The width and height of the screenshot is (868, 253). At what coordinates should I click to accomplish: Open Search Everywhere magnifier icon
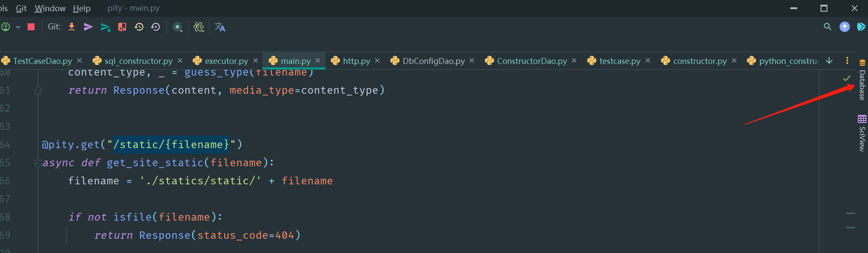coord(827,27)
